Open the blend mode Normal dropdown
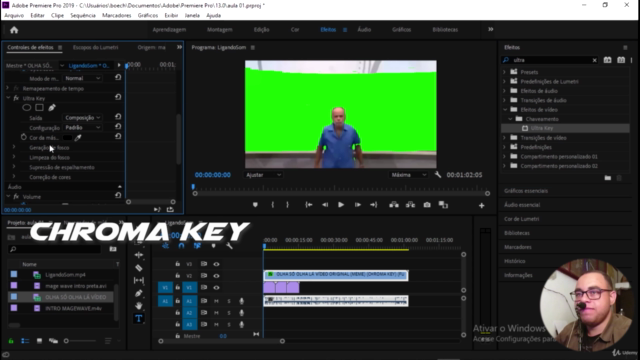The height and width of the screenshot is (360, 640). [x=82, y=78]
